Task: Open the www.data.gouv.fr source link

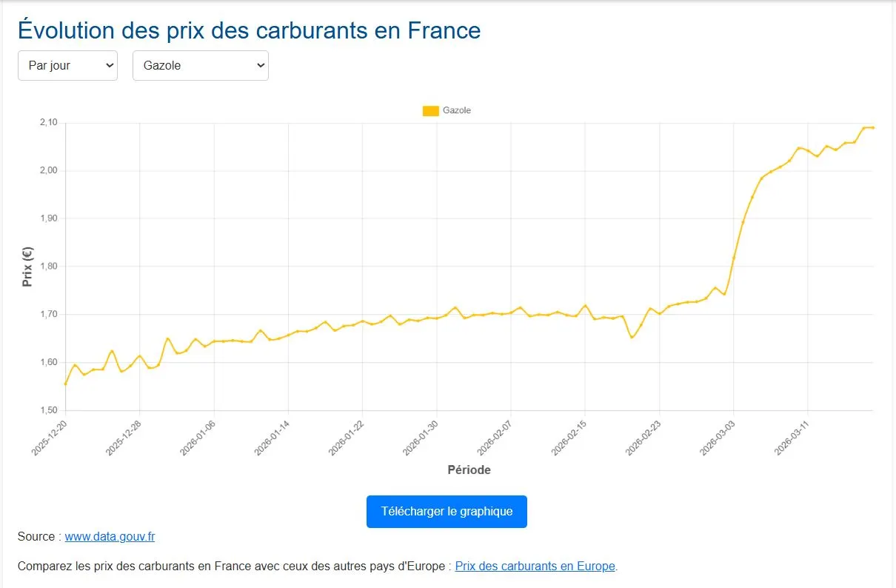Action: coord(110,536)
